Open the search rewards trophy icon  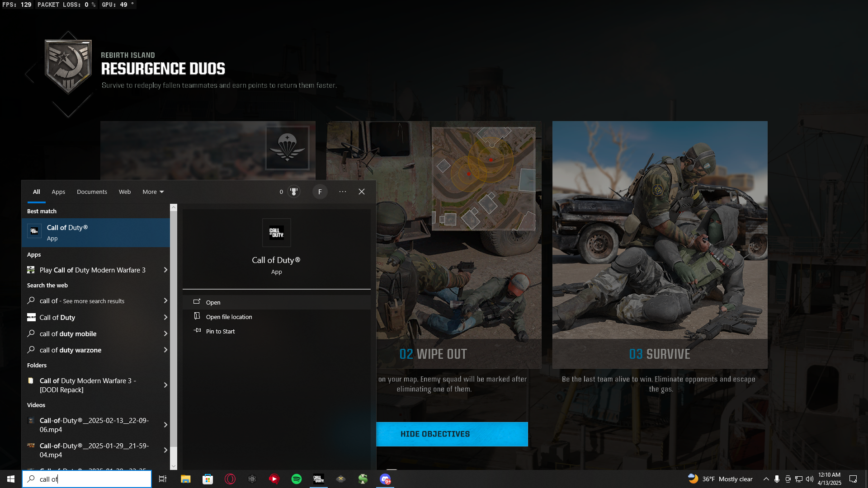pyautogui.click(x=294, y=192)
